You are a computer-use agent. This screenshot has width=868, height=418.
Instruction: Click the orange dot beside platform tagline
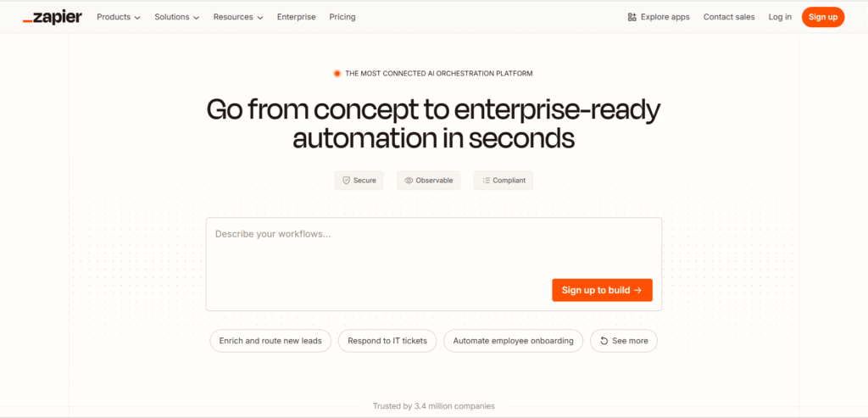point(337,74)
